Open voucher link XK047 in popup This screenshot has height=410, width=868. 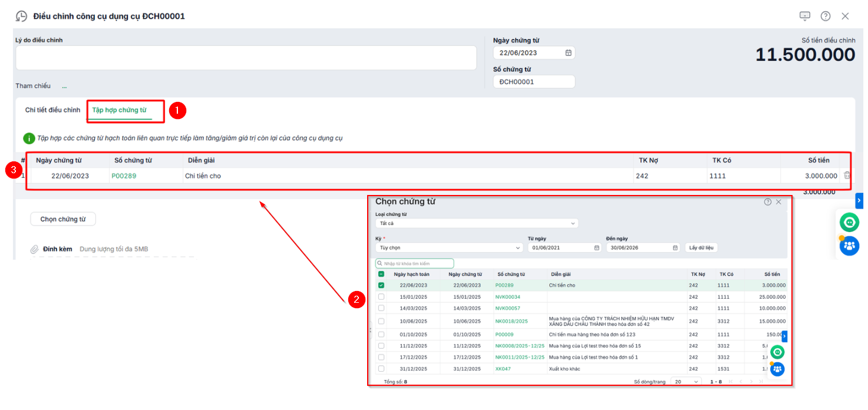[x=503, y=369]
